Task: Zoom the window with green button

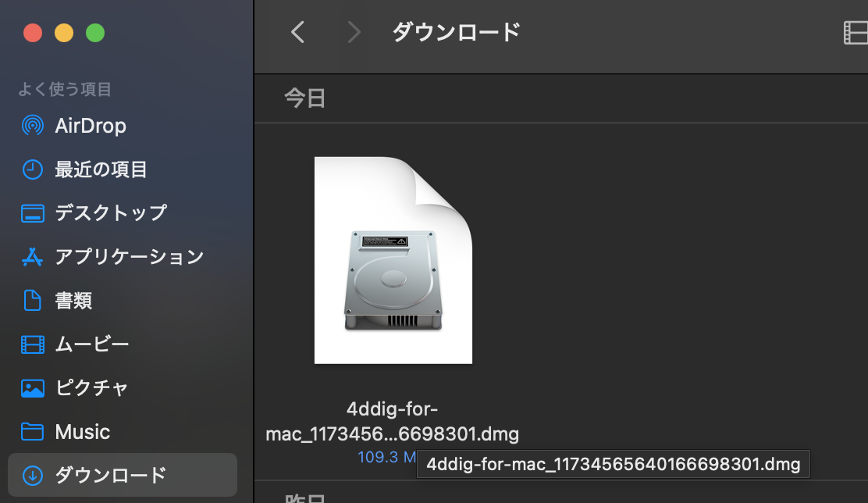Action: 95,33
